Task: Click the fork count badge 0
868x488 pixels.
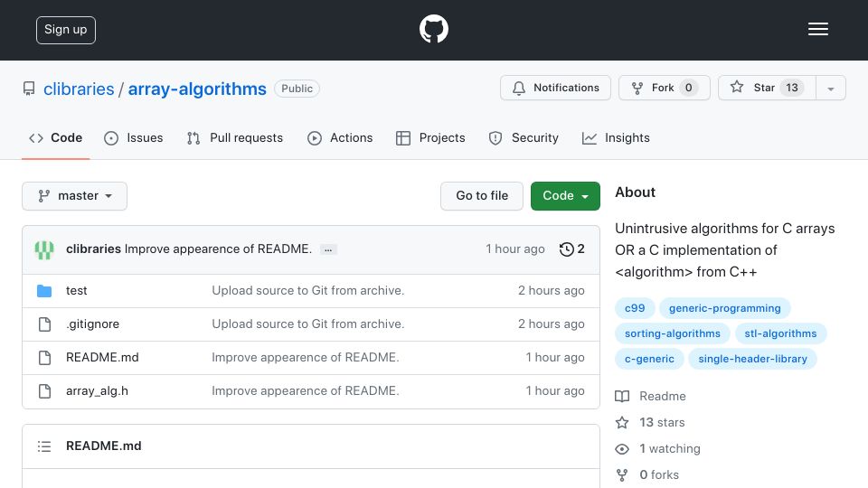Action: (x=688, y=88)
